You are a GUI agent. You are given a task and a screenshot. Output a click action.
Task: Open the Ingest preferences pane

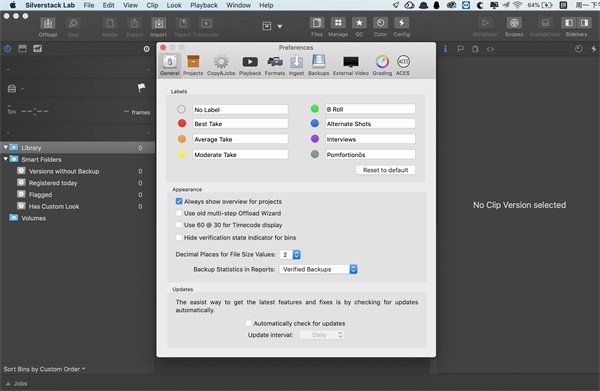296,65
